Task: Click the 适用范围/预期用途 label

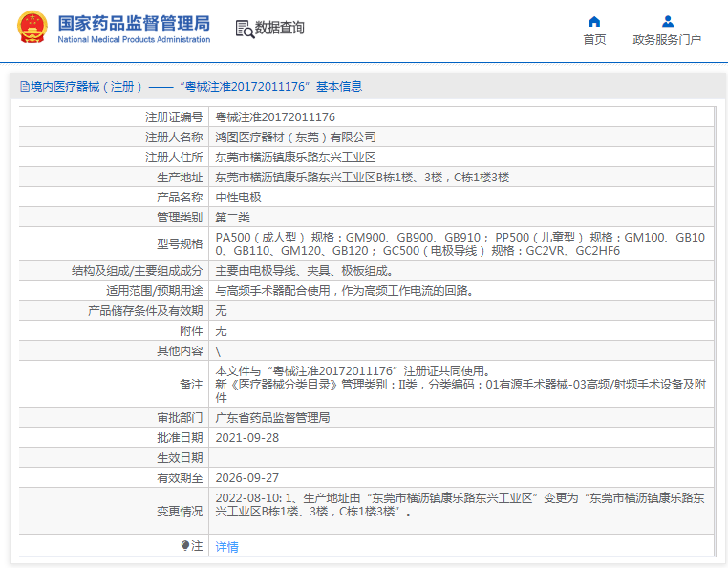Action: pyautogui.click(x=154, y=290)
